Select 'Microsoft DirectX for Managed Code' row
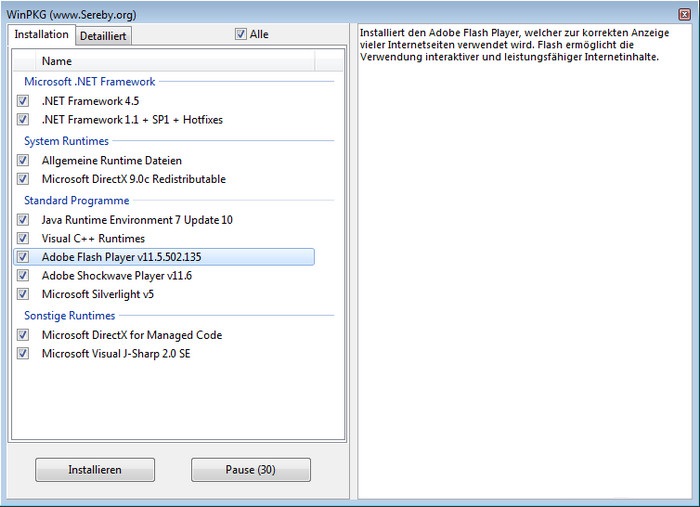Image resolution: width=700 pixels, height=507 pixels. (164, 335)
